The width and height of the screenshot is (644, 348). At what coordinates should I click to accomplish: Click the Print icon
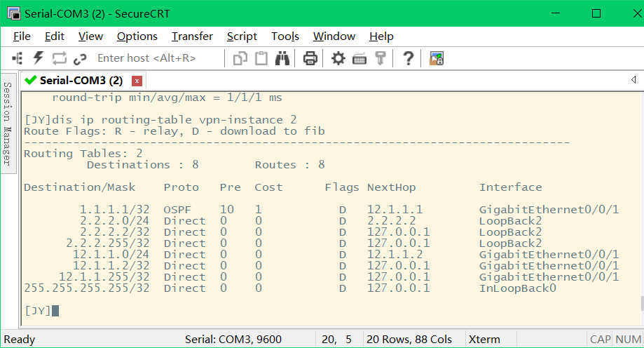(310, 58)
